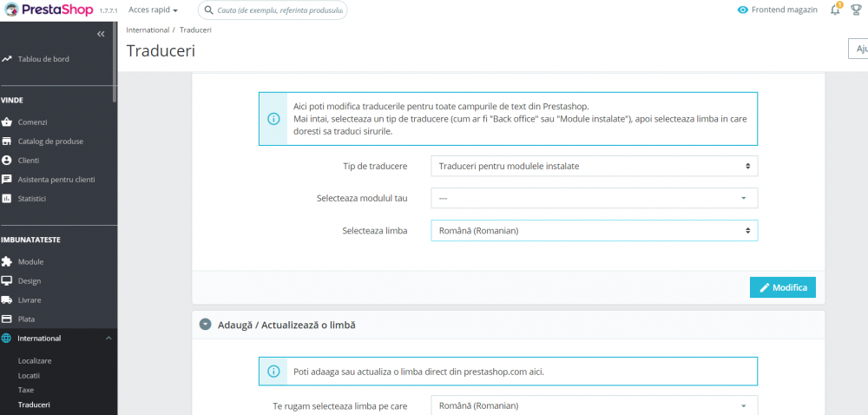Click the IMBUNATATESTE section heading
Image resolution: width=868 pixels, height=415 pixels.
[31, 240]
